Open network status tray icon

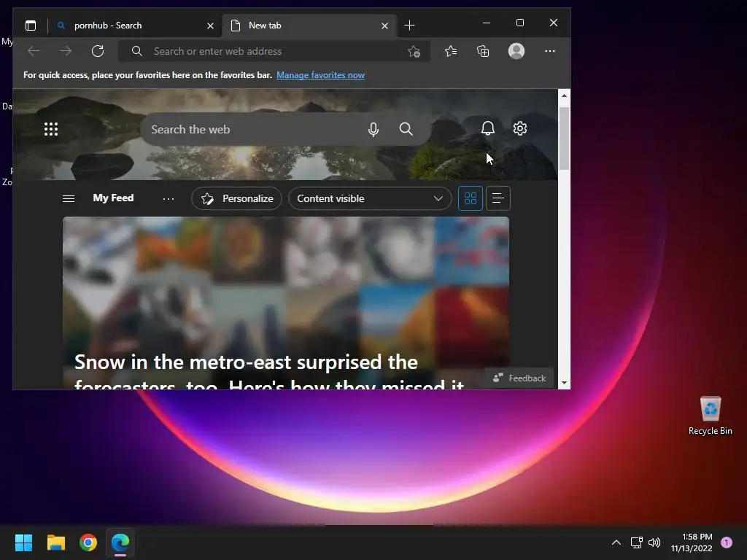coord(636,542)
